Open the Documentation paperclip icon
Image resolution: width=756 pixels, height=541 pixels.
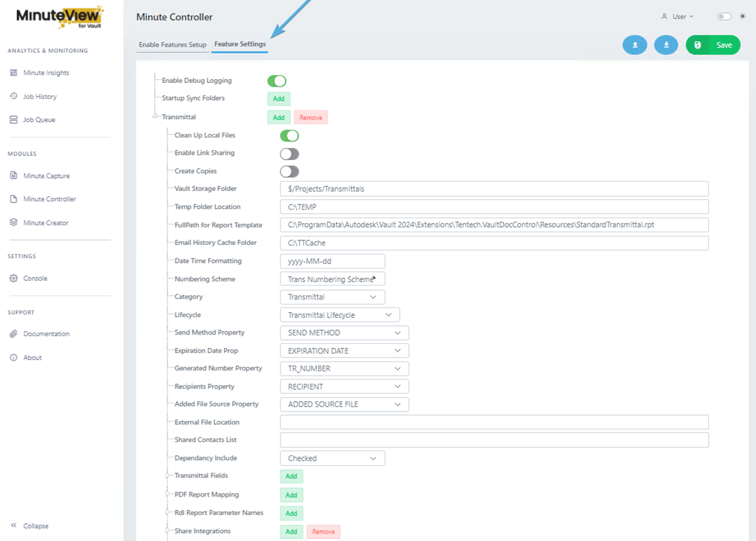[13, 334]
